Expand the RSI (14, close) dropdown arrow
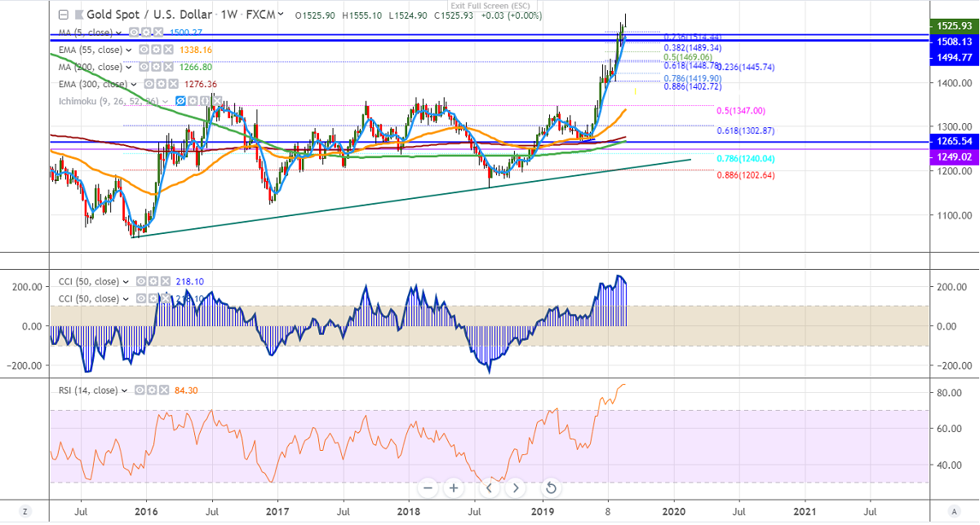 pos(124,390)
